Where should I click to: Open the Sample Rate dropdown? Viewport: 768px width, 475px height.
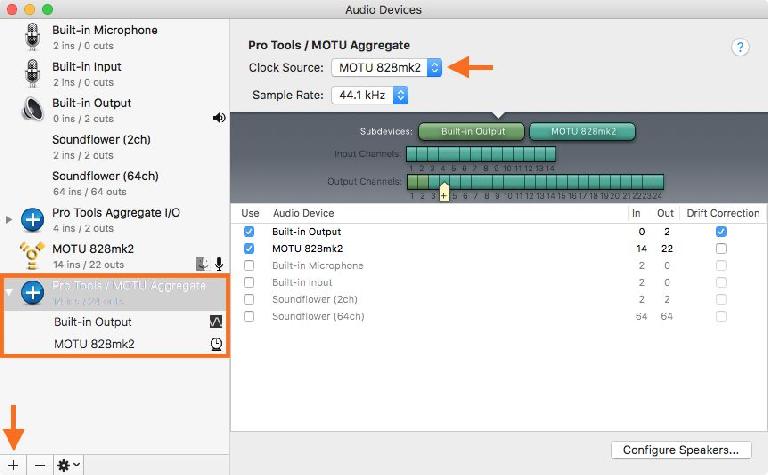click(369, 95)
